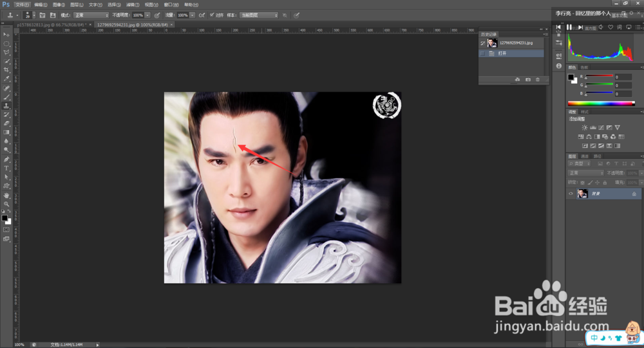Select the Gradient tool
The width and height of the screenshot is (644, 348).
click(x=6, y=133)
